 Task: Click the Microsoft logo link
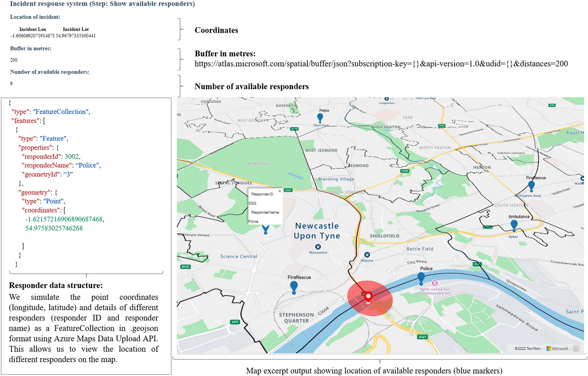pos(557,348)
